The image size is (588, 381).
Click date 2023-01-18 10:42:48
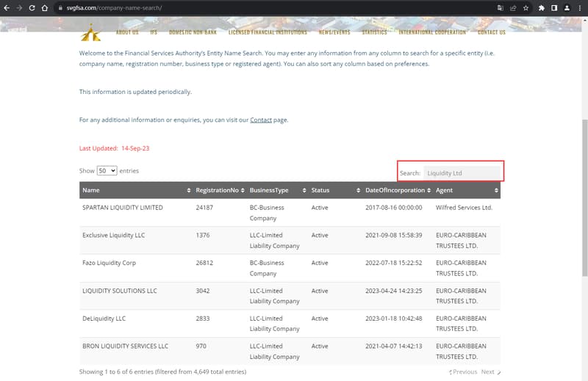(x=394, y=319)
